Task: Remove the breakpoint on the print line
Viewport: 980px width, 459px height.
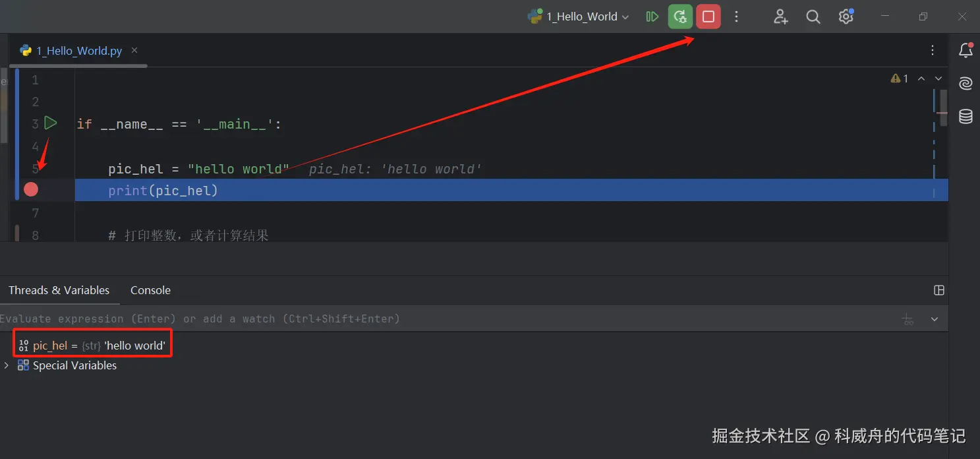Action: coord(31,190)
